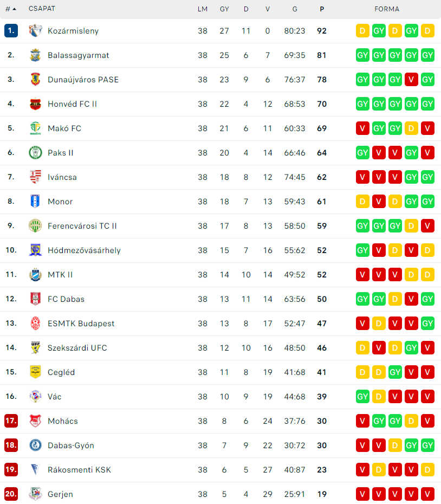
Task: Click the Mohács red logo
Action: 35,421
